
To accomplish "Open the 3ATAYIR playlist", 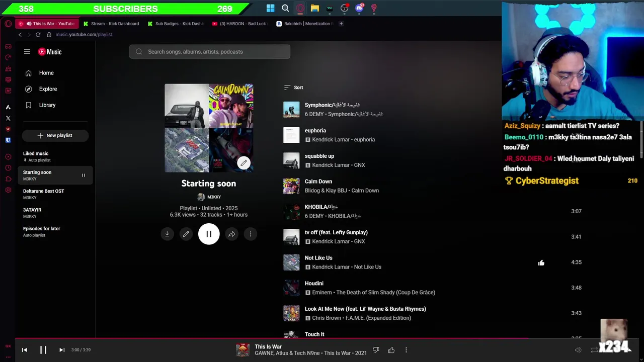I will [55, 213].
